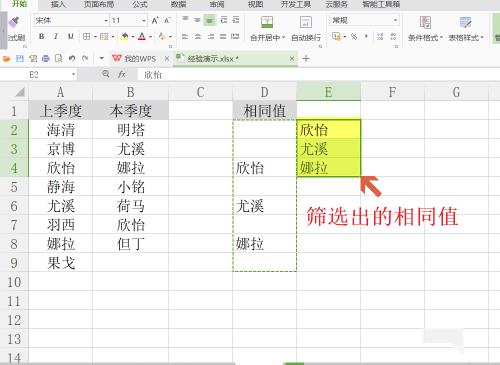Switch to the 插入 ribbon tab

coord(60,4)
